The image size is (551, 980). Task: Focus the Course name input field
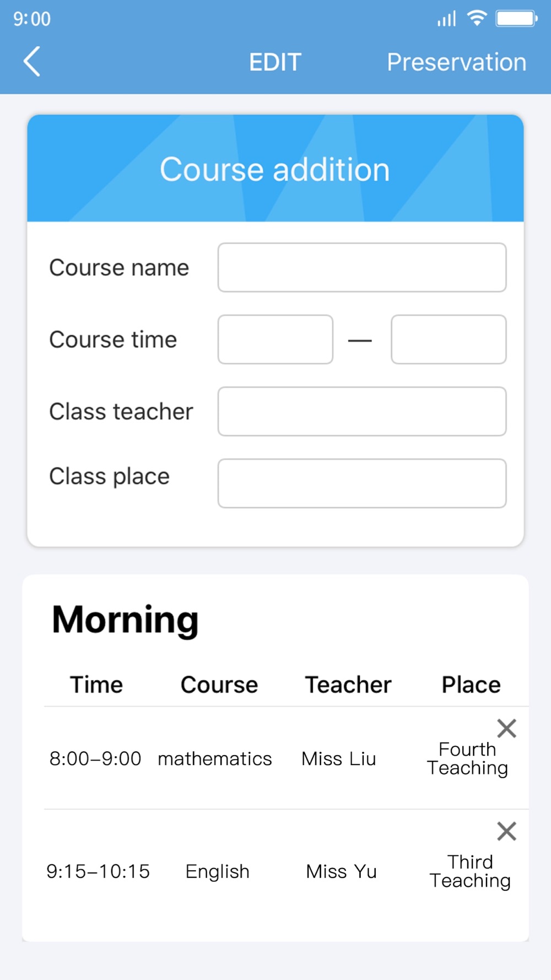pos(361,267)
